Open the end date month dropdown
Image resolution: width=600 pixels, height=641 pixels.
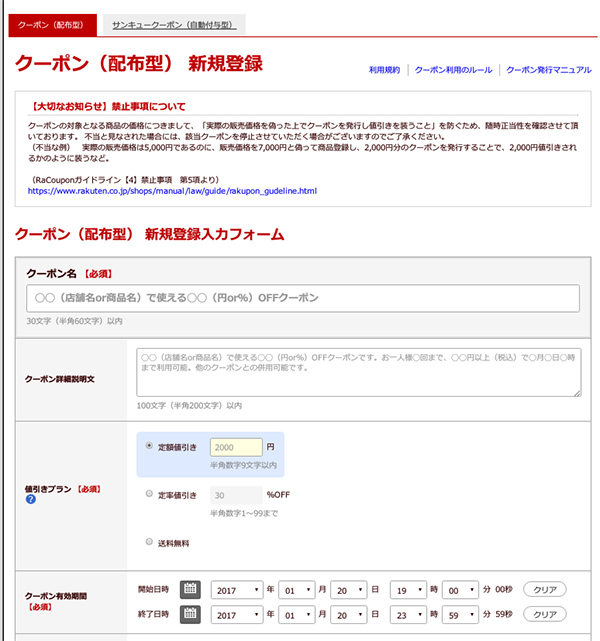point(296,613)
